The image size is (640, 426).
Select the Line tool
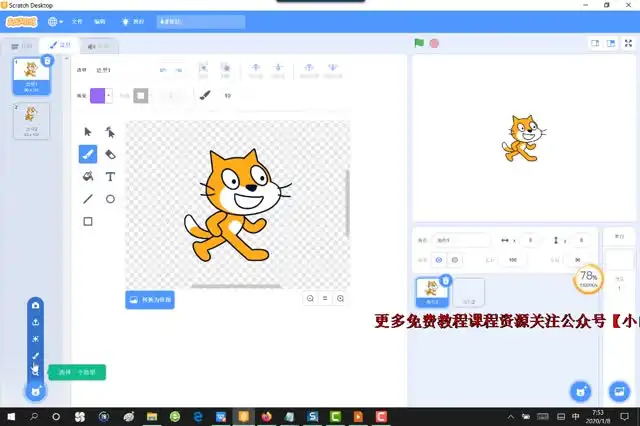88,199
